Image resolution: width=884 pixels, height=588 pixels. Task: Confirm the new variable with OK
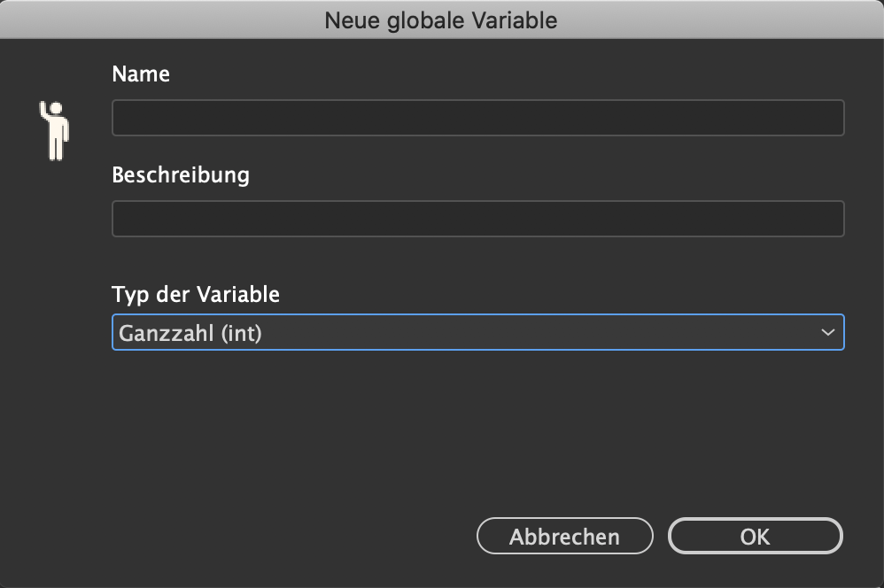click(x=755, y=536)
